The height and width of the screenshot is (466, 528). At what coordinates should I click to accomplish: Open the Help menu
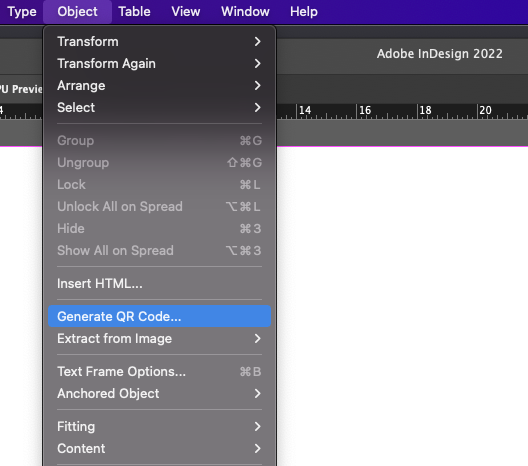click(x=304, y=12)
